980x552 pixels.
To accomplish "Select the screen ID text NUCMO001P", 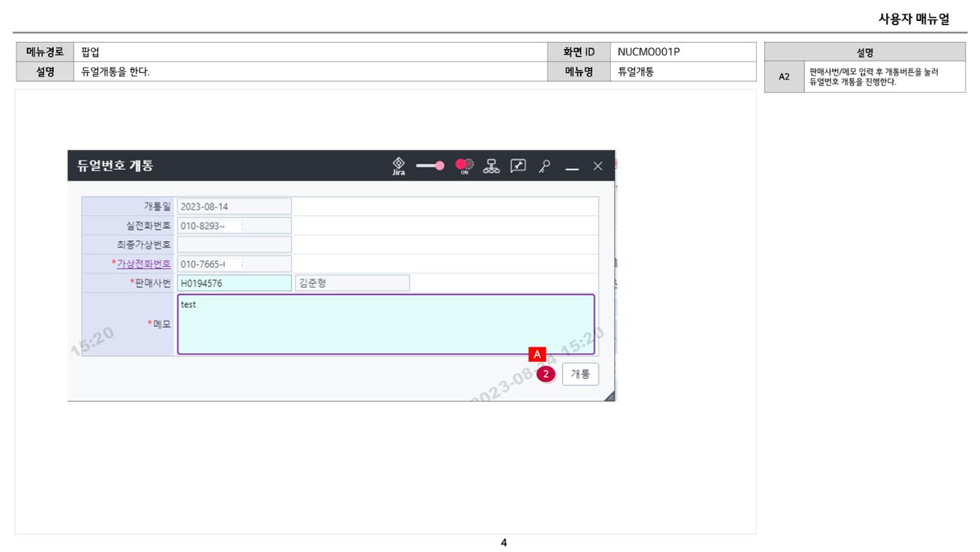I will click(649, 52).
